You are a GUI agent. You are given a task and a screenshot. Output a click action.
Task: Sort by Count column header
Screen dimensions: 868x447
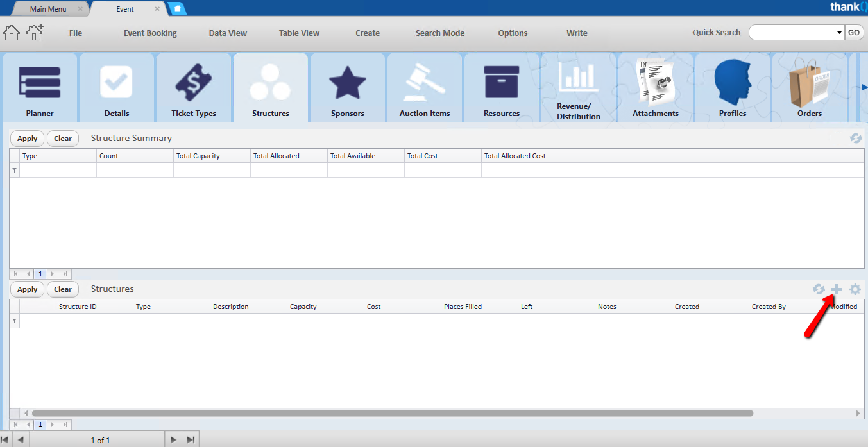click(135, 156)
